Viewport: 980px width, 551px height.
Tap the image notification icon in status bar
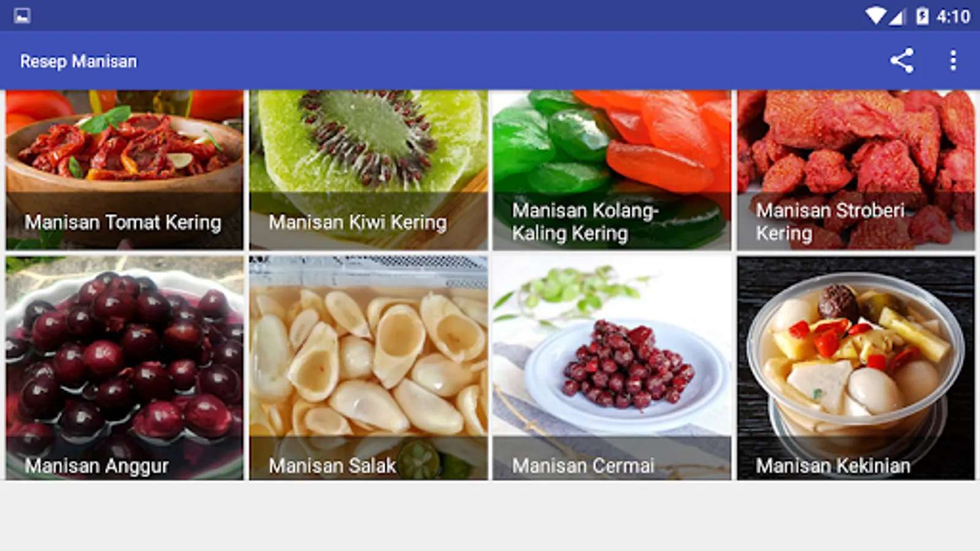(22, 15)
